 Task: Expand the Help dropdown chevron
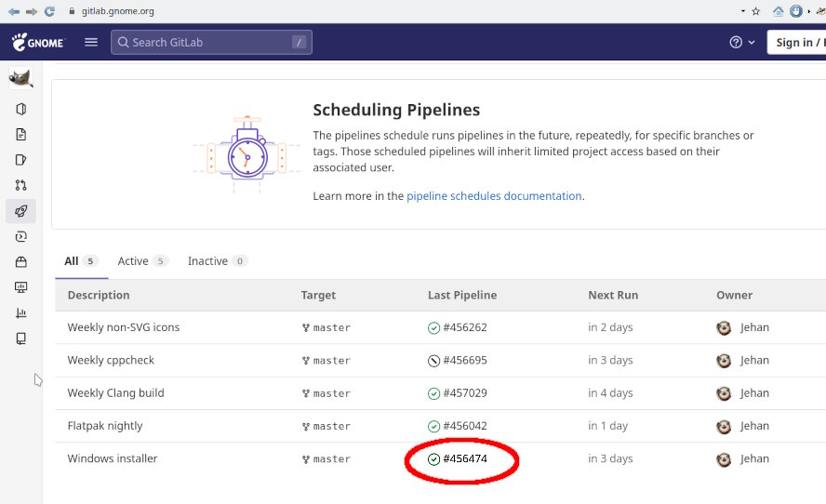click(x=752, y=43)
